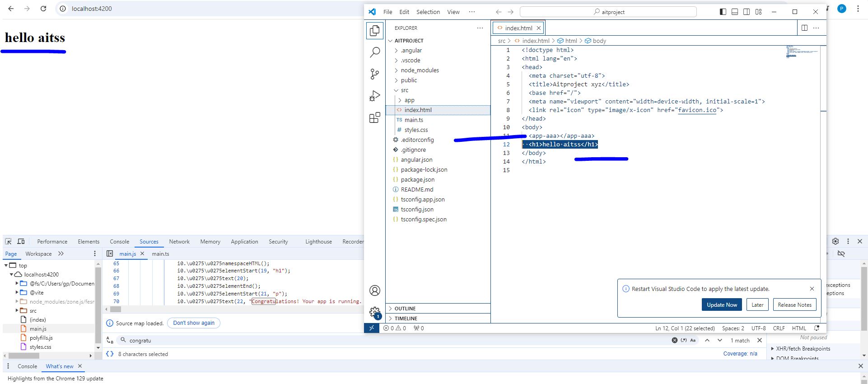Image resolution: width=868 pixels, height=384 pixels.
Task: Toggle regular expression search in DevTools
Action: click(684, 340)
